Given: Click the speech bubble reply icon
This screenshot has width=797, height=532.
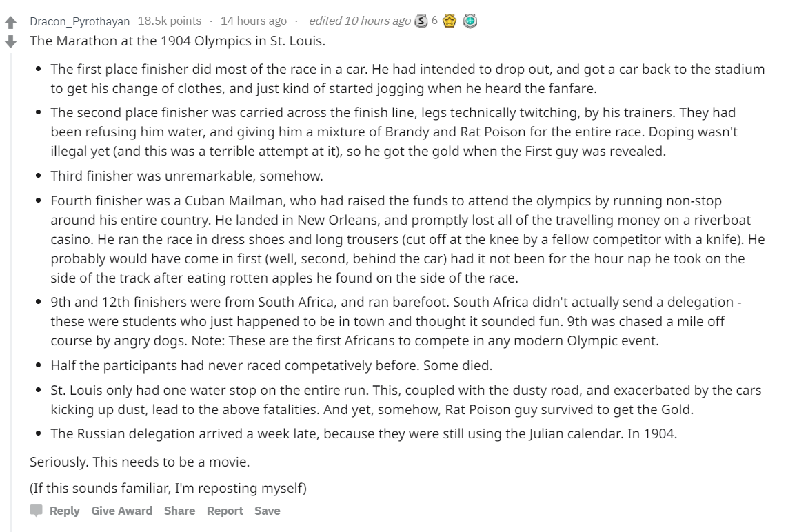Looking at the screenshot, I should coord(36,511).
